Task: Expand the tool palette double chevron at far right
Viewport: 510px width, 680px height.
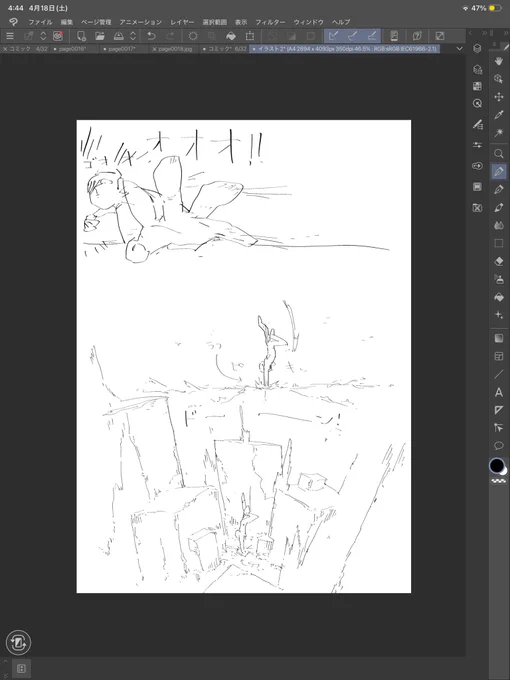Action: 506,33
